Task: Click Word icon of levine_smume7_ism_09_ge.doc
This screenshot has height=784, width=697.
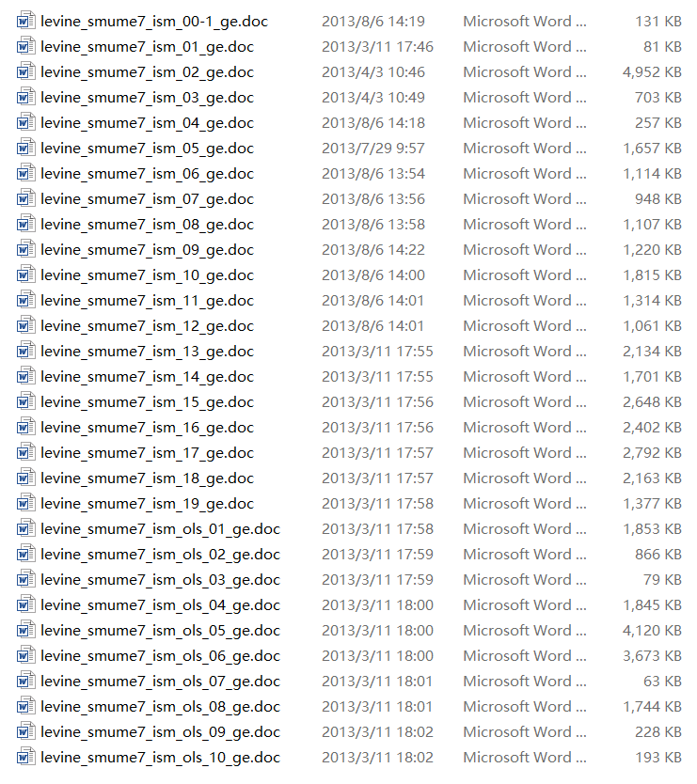Action: [26, 249]
